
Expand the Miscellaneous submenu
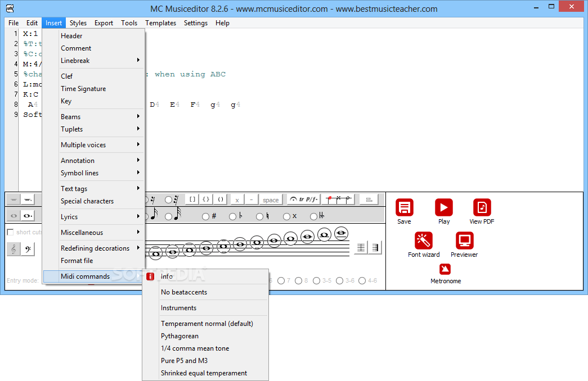(x=93, y=232)
